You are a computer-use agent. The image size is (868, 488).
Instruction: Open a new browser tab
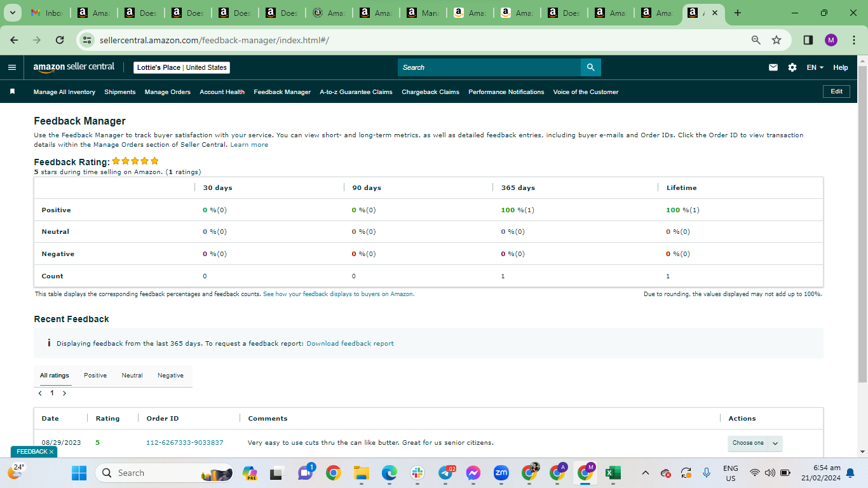[x=738, y=13]
